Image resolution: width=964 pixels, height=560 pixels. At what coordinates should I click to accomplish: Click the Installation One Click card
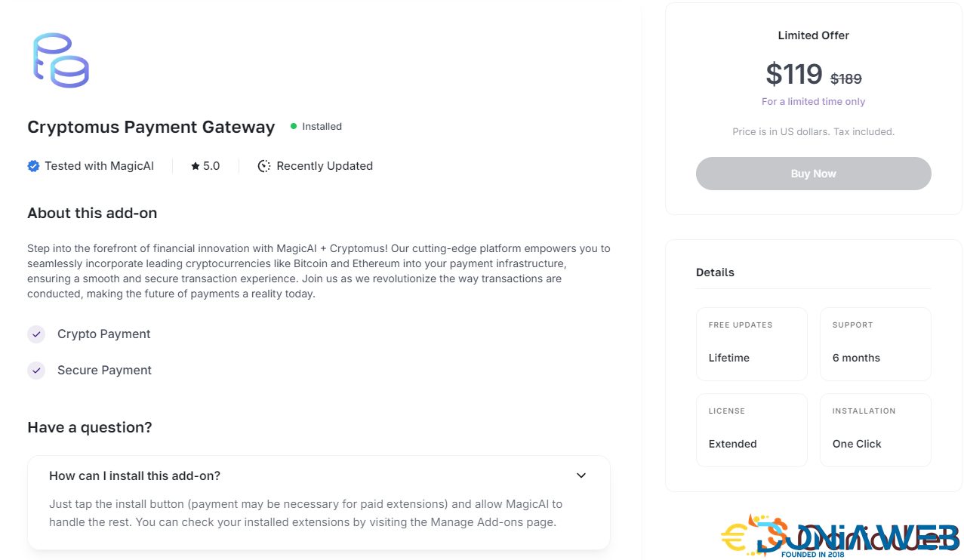click(875, 429)
